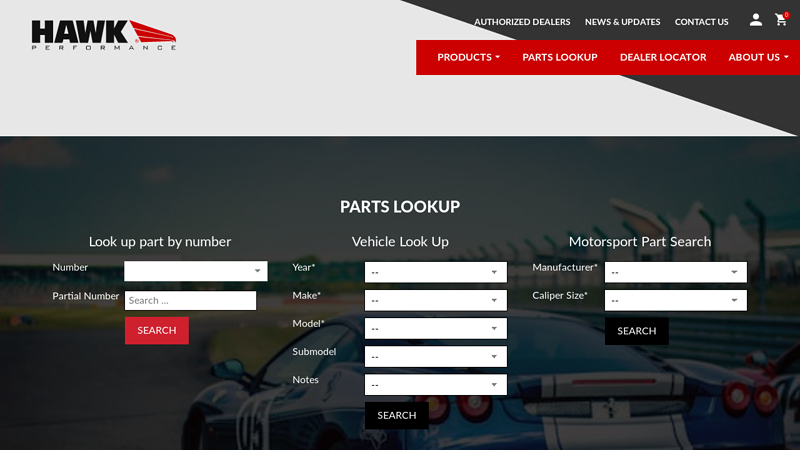The height and width of the screenshot is (450, 800).
Task: Open the Dealer Locator page
Action: point(662,57)
